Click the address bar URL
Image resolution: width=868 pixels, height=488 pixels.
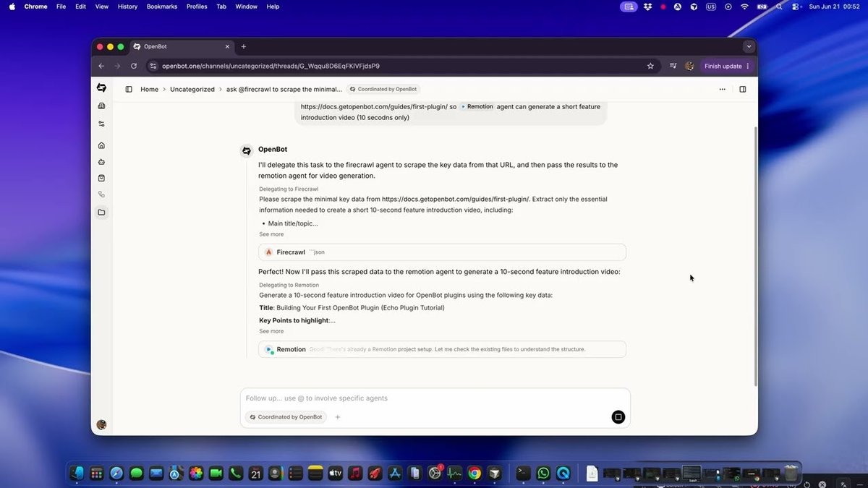coord(271,66)
